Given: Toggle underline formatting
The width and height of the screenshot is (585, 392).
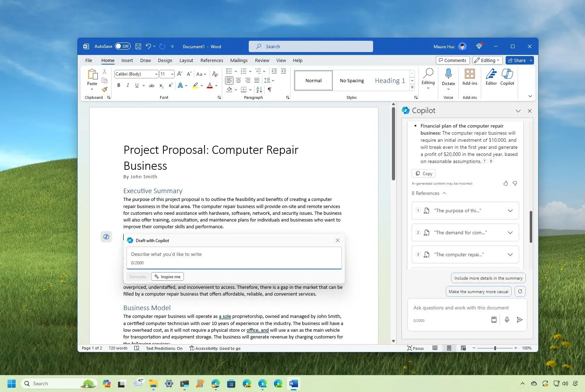Looking at the screenshot, I should [x=137, y=85].
